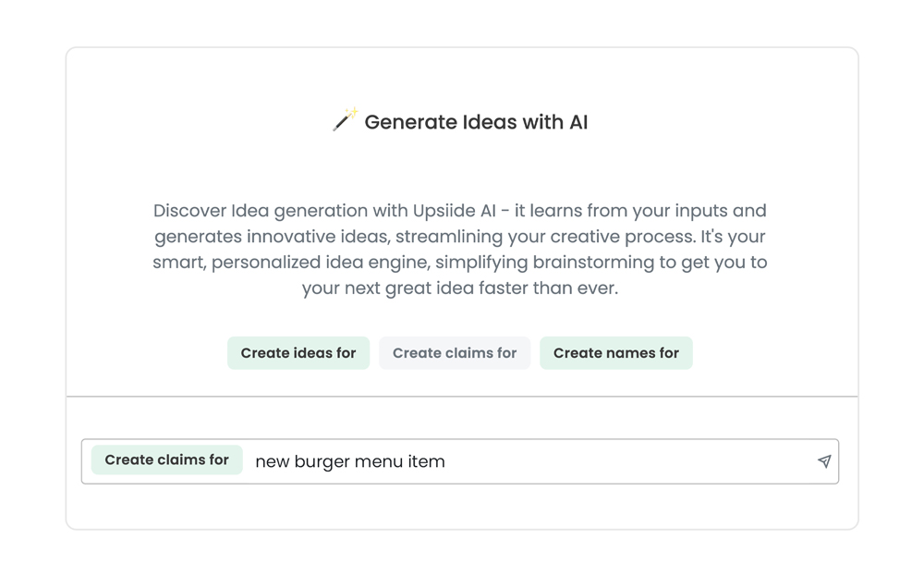924x576 pixels.
Task: Click the description line starting "Discover Idea generation"
Action: click(460, 211)
